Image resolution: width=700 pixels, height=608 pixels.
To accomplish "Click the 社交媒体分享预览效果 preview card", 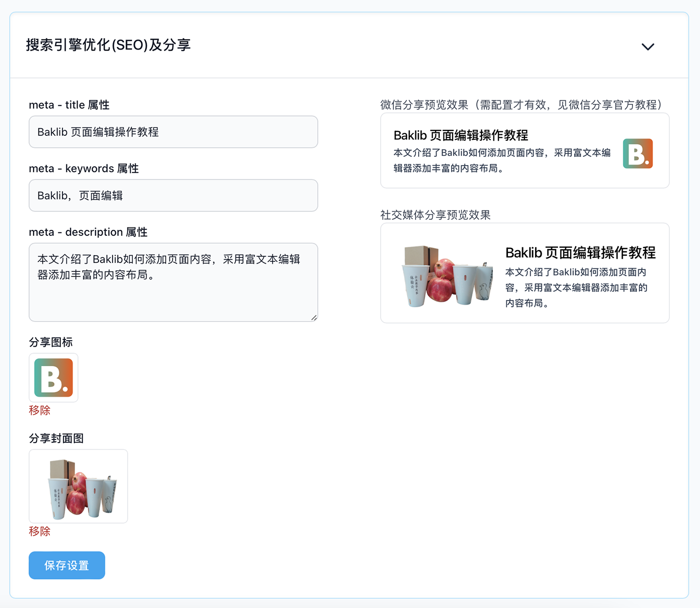I will [x=524, y=273].
